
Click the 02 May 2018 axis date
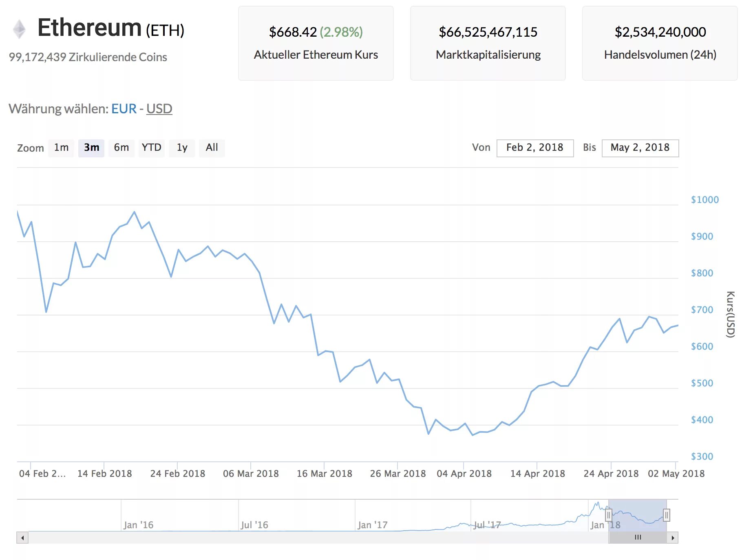coord(676,474)
